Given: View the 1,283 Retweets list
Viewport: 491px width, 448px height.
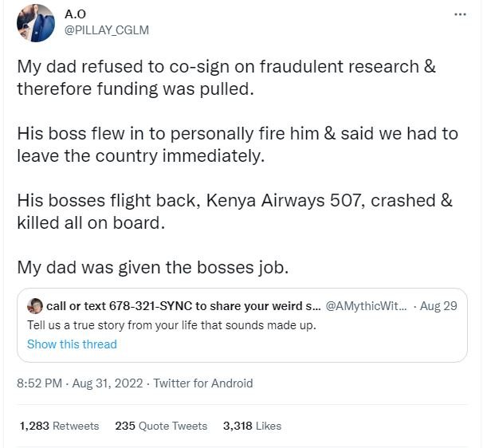Looking at the screenshot, I should tap(59, 426).
